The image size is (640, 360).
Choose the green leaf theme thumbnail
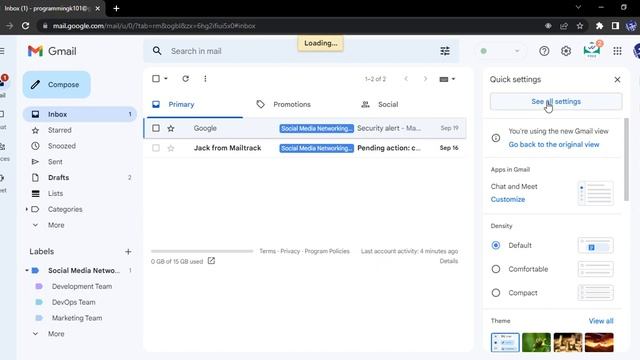(536, 342)
